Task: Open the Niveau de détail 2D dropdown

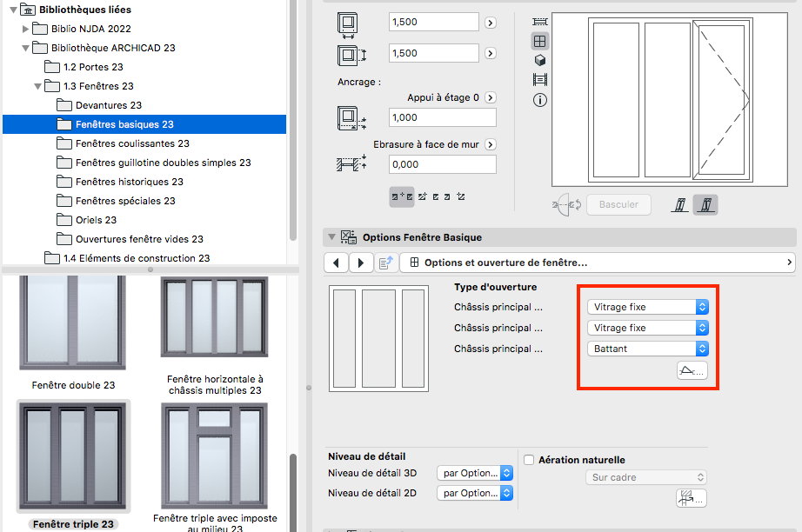Action: tap(475, 493)
